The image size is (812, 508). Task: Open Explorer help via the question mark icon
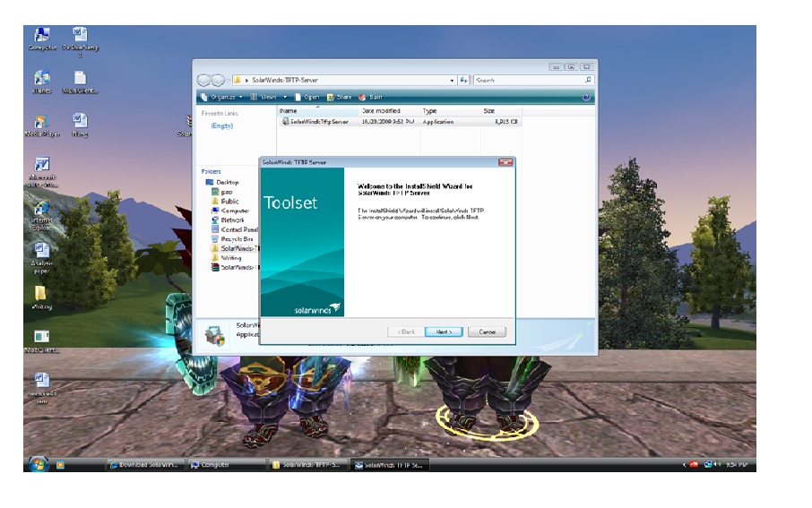click(586, 98)
